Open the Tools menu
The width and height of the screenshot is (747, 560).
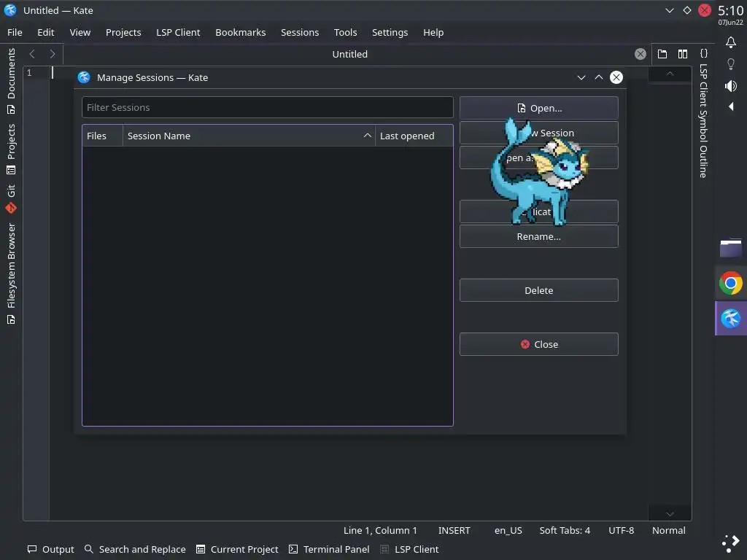345,32
